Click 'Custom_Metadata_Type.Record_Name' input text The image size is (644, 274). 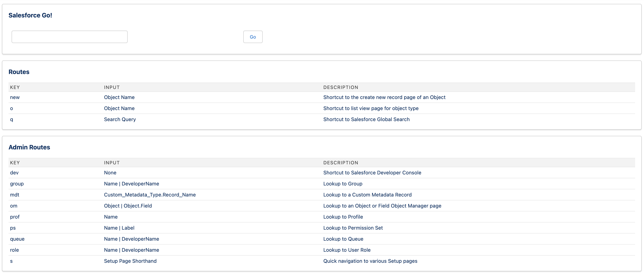click(x=150, y=195)
